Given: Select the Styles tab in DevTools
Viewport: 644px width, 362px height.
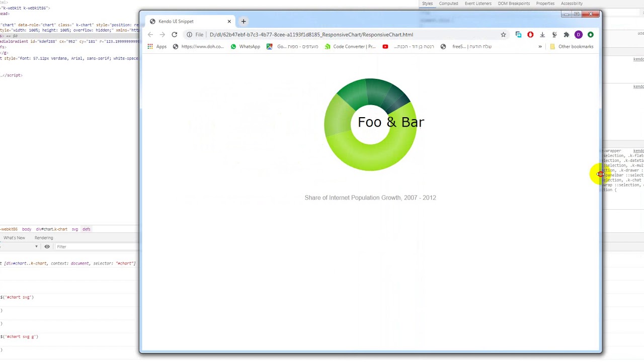Looking at the screenshot, I should click(427, 4).
